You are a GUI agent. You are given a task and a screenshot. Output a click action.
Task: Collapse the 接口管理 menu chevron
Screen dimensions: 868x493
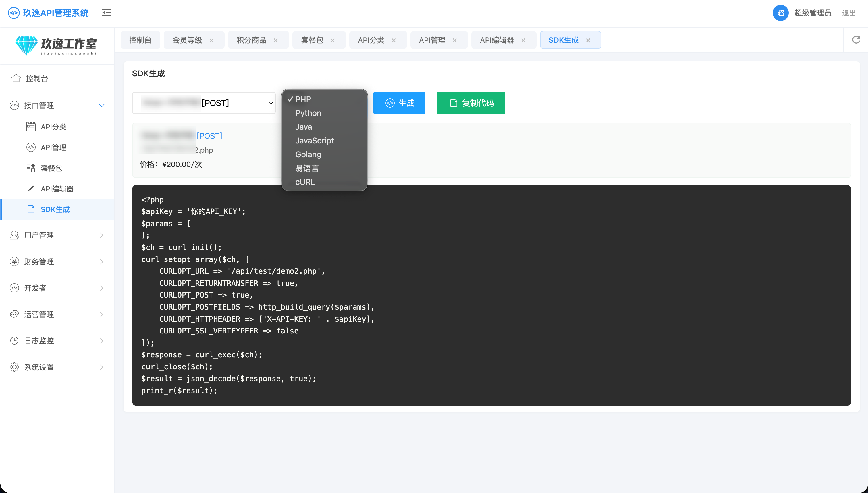pos(101,106)
